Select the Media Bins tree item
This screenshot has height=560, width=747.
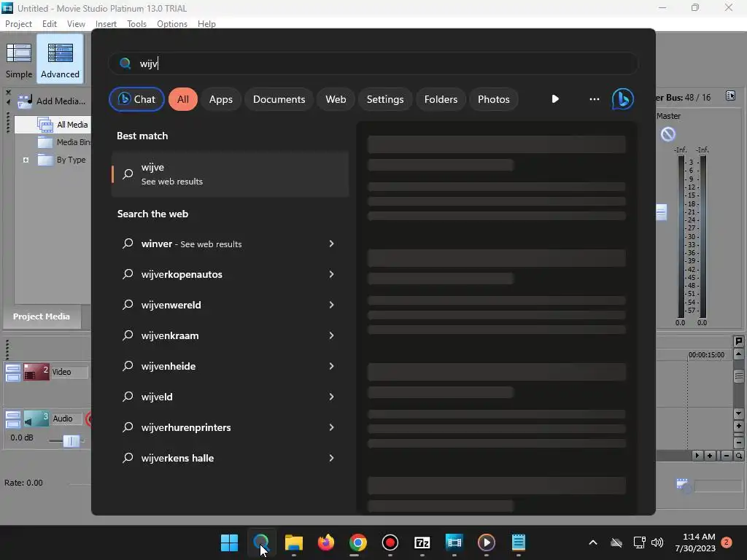(65, 142)
